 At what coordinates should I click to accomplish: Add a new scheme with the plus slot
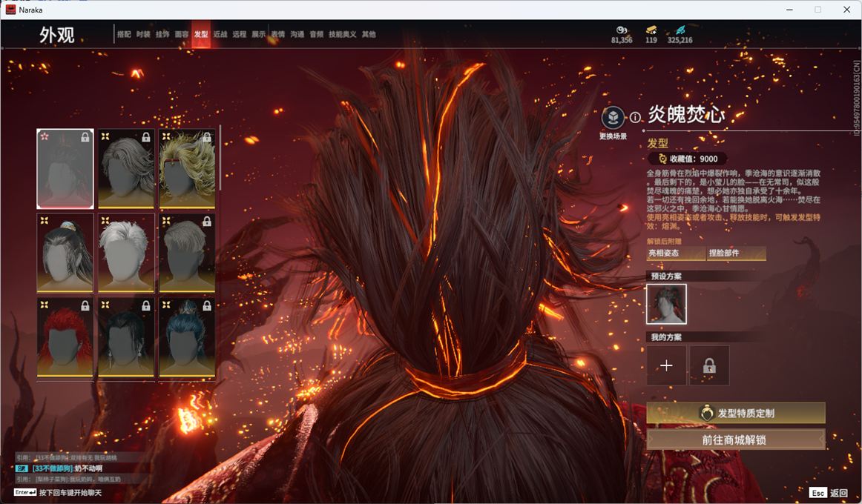[x=666, y=365]
